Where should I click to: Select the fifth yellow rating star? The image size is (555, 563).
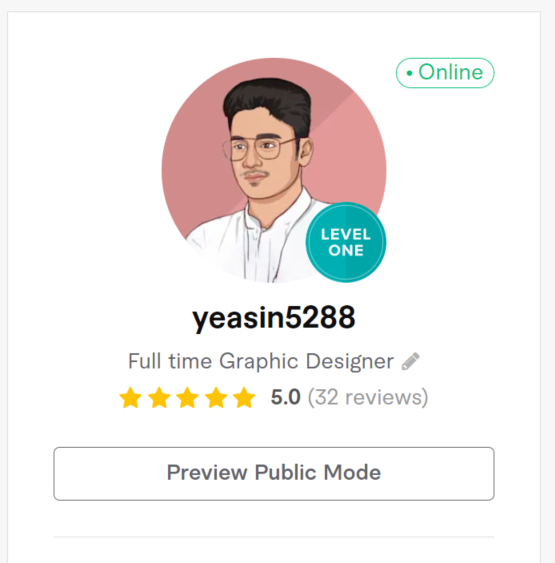244,397
